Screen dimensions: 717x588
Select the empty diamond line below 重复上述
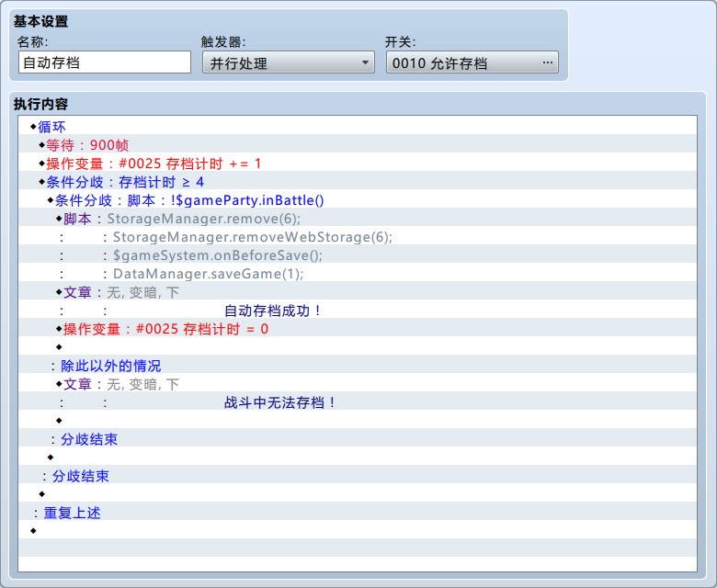(x=358, y=529)
